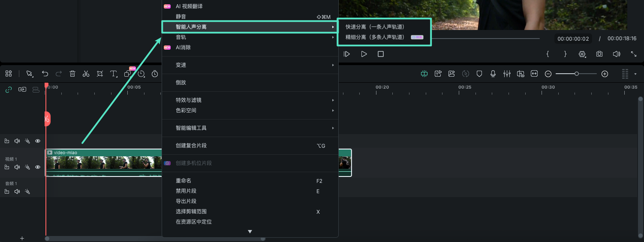This screenshot has width=644, height=242.
Task: Delete clip with the trash icon
Action: [72, 74]
